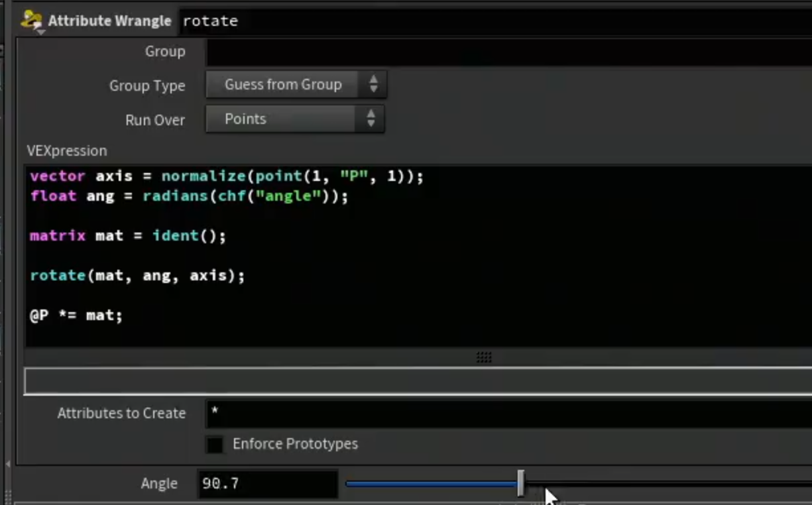Click the Angle value field 90.7
This screenshot has width=812, height=505.
268,484
